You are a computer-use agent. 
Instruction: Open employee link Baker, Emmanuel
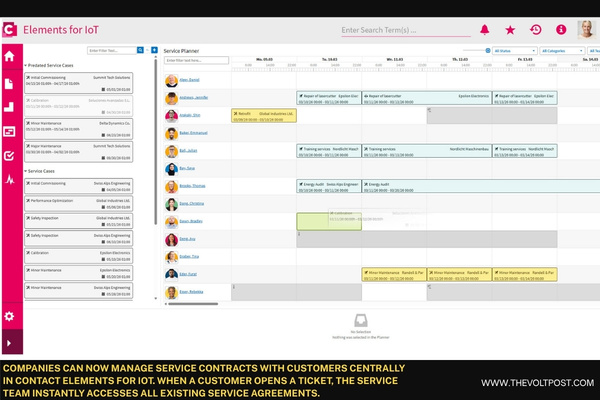tap(193, 133)
